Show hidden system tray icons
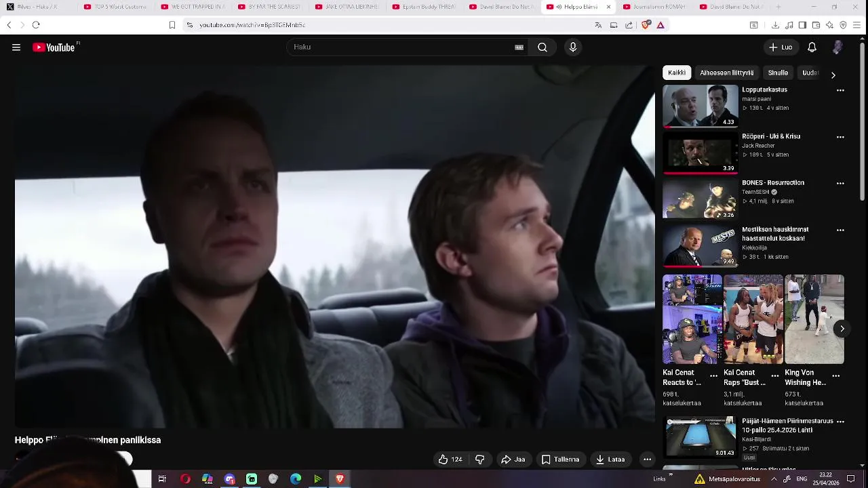Image resolution: width=868 pixels, height=488 pixels. point(774,479)
